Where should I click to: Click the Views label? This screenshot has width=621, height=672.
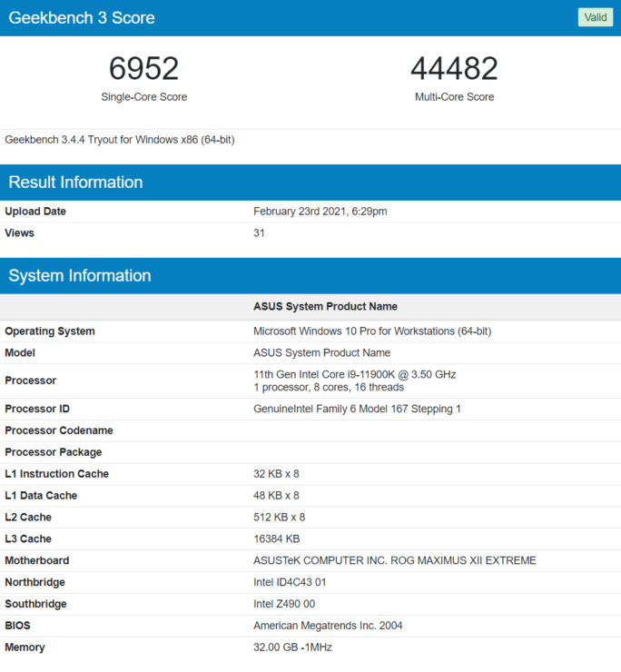(x=19, y=233)
